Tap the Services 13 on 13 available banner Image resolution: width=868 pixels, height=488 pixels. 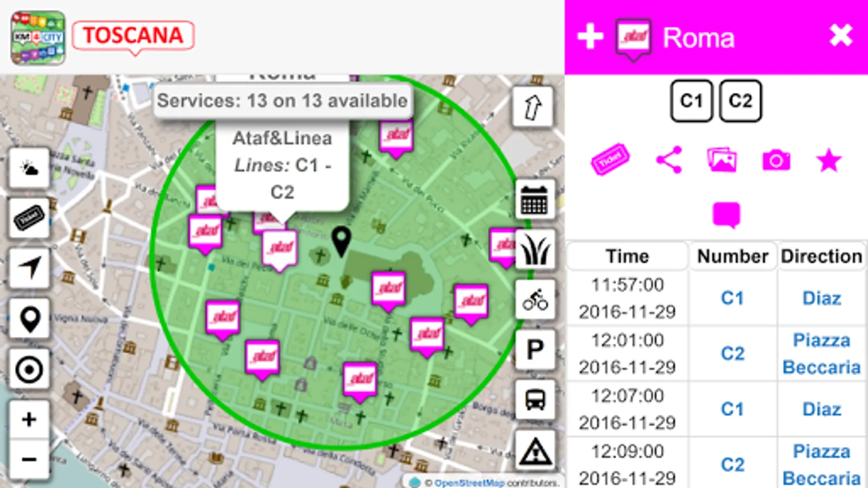[x=282, y=101]
